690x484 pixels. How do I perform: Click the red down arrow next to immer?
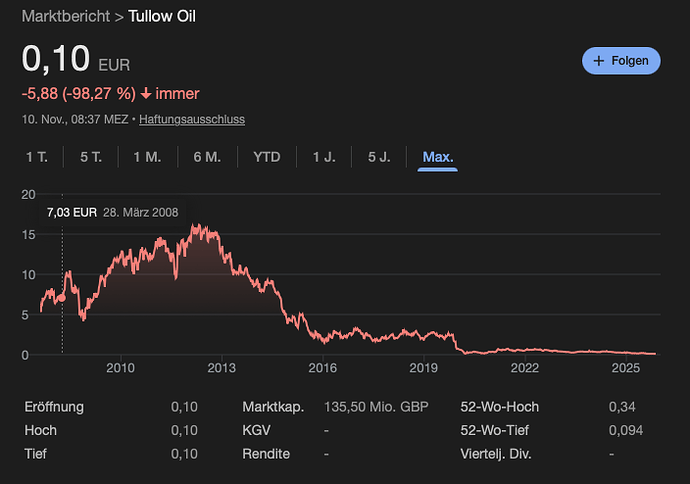[145, 94]
